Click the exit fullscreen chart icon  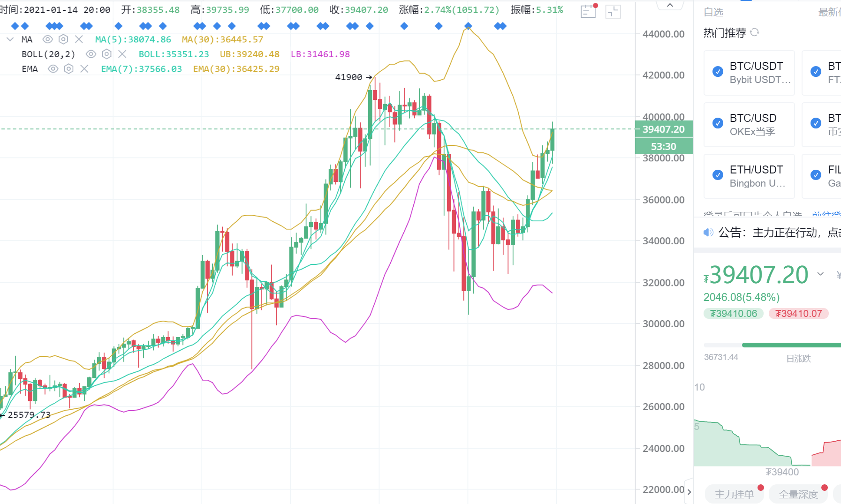613,12
